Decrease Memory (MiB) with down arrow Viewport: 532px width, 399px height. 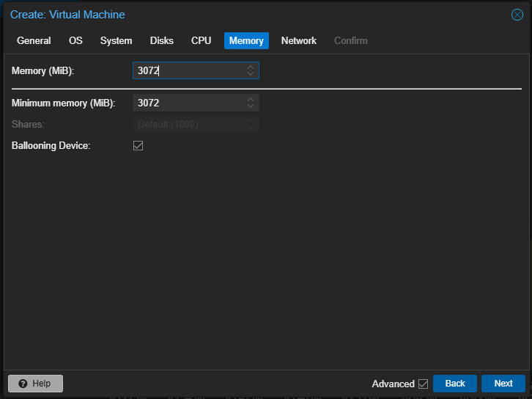pyautogui.click(x=251, y=74)
